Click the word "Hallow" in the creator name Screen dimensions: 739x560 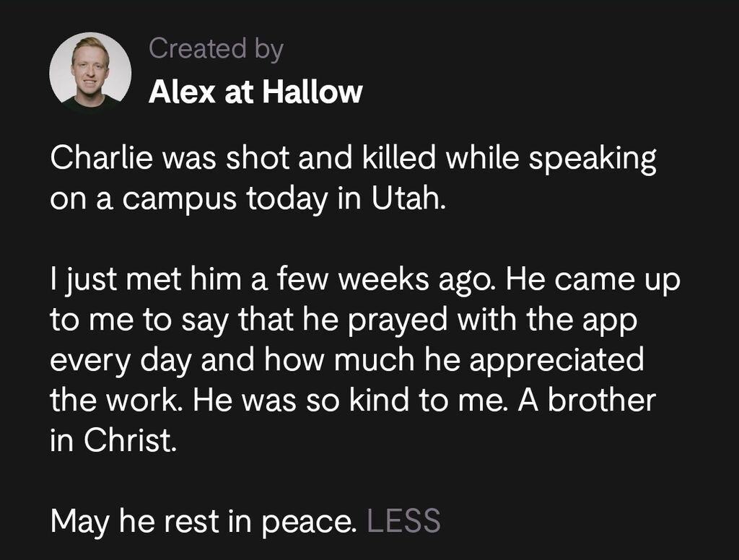tap(312, 92)
